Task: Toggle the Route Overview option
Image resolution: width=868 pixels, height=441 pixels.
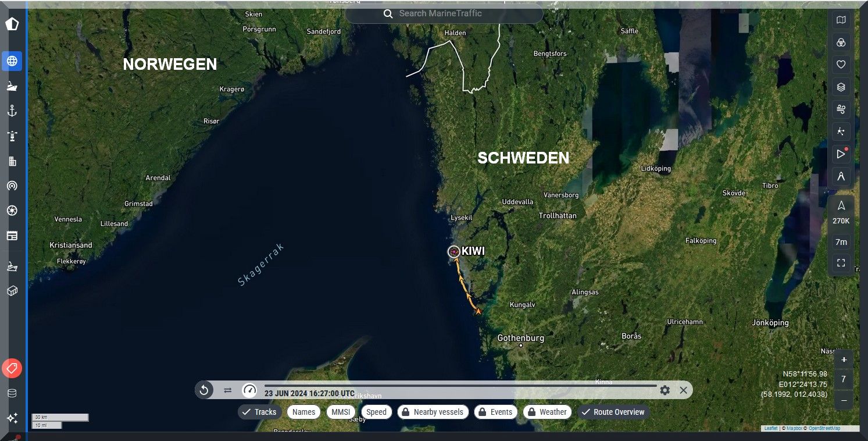Action: click(x=613, y=412)
